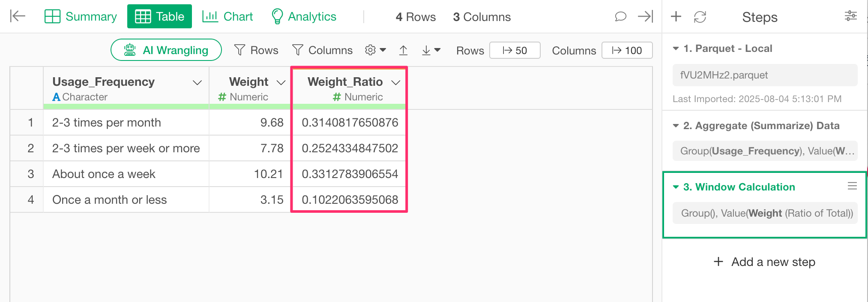Image resolution: width=868 pixels, height=302 pixels.
Task: Open the Steps settings sliders icon
Action: [850, 16]
